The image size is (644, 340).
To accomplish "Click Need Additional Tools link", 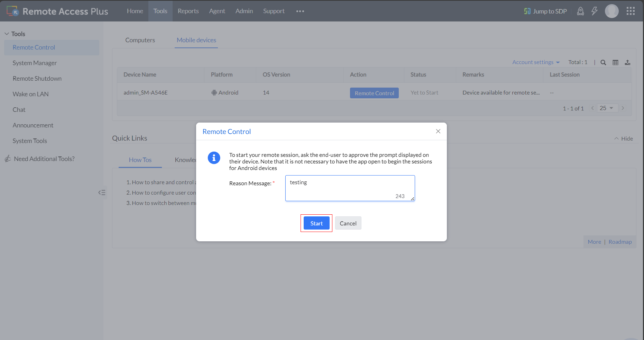I will click(44, 159).
